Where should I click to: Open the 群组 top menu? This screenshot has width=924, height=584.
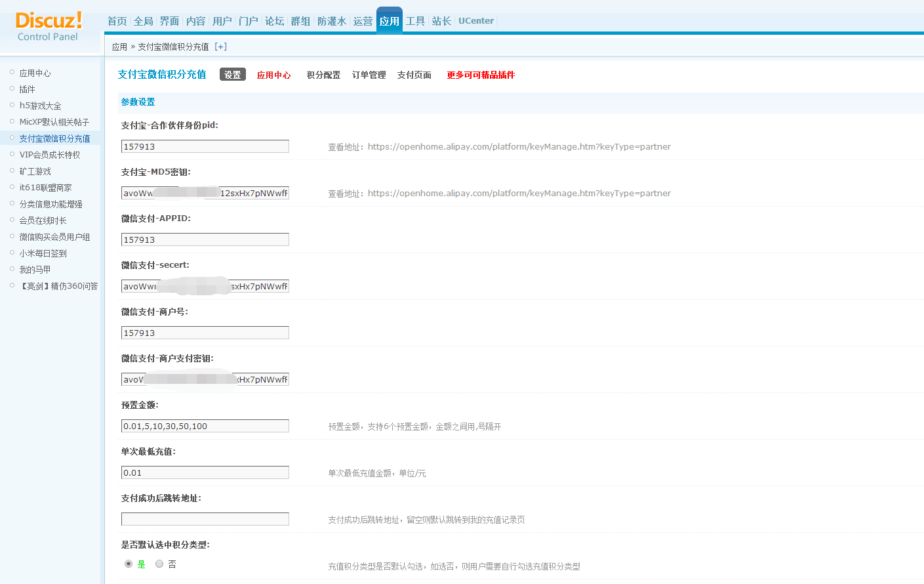click(301, 21)
